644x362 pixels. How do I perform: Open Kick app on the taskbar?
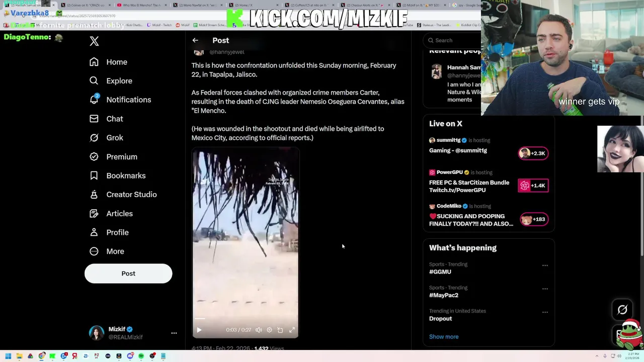[52, 356]
